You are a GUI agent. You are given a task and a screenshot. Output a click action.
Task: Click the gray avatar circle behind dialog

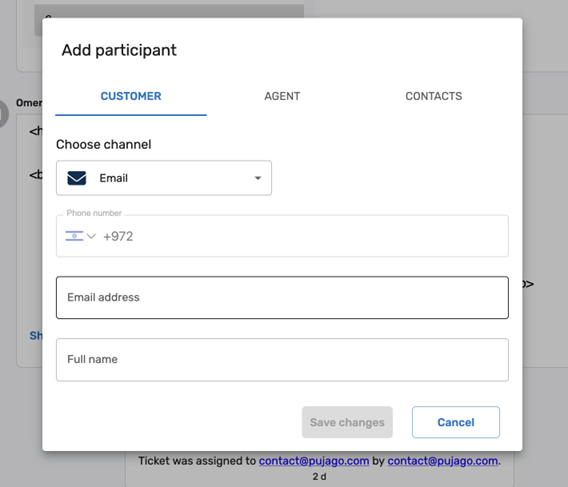(3, 114)
